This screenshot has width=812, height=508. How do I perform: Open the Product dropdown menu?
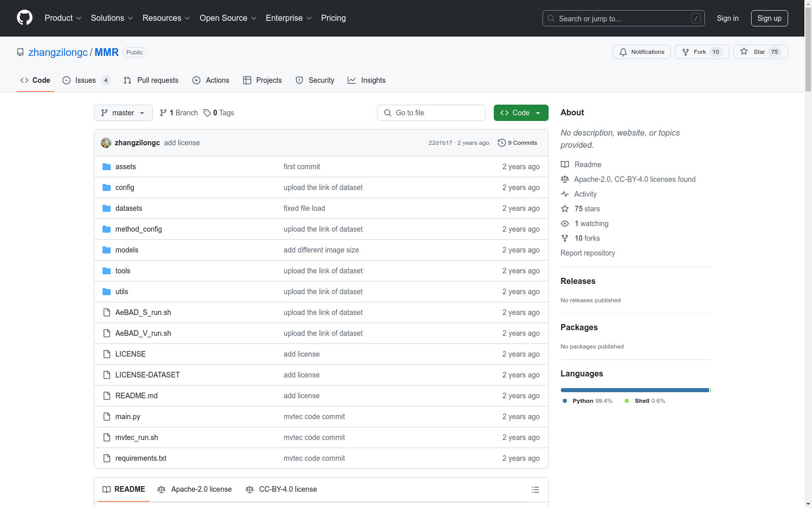coord(63,18)
